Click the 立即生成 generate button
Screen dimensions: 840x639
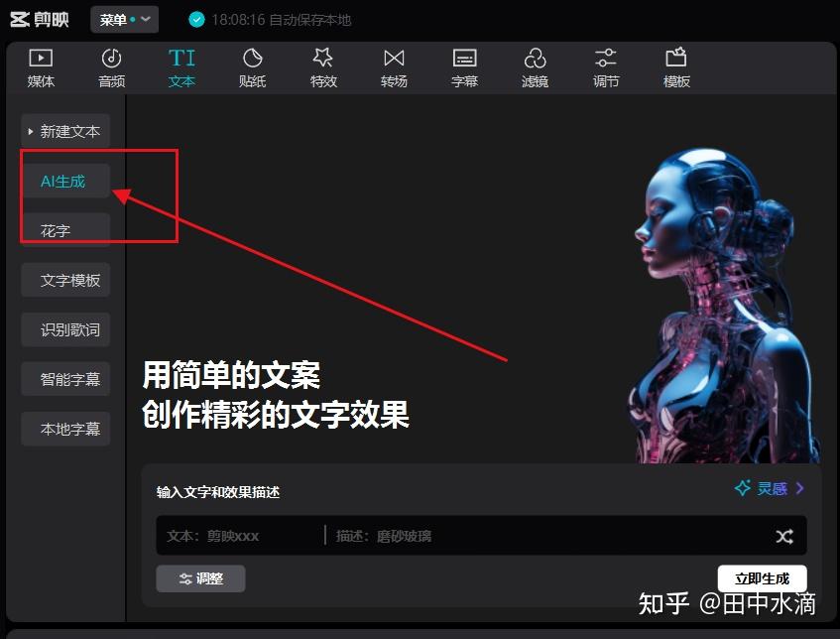762,578
